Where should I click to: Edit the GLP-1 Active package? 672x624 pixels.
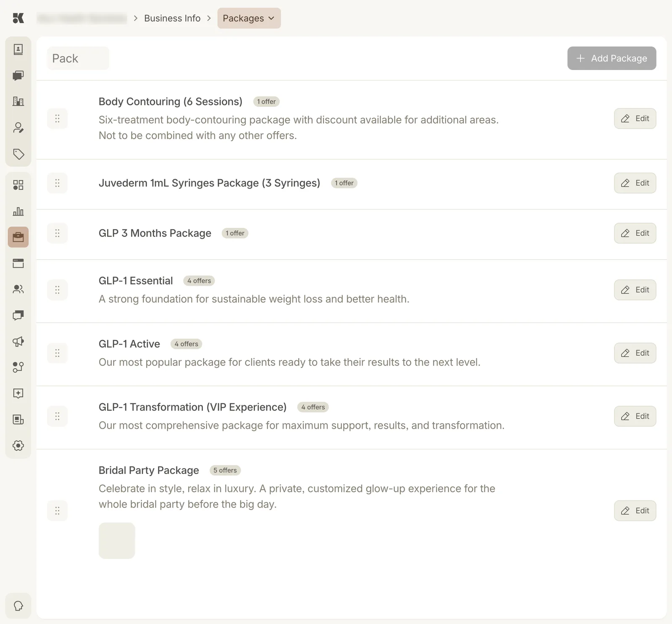[x=635, y=353]
